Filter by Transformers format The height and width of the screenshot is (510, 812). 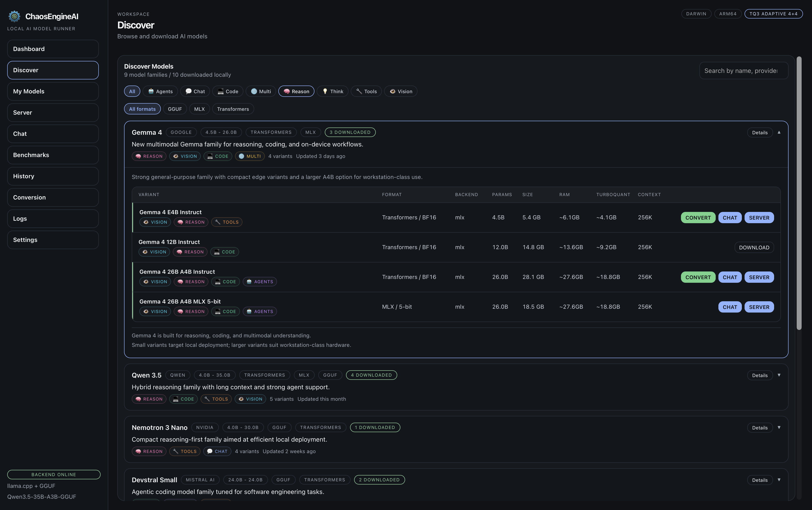(233, 109)
